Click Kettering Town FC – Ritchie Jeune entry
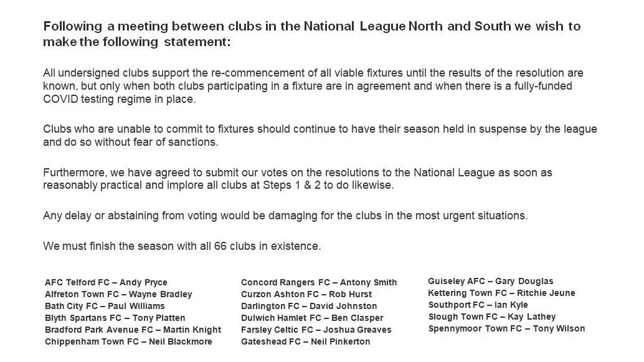 pos(501,293)
